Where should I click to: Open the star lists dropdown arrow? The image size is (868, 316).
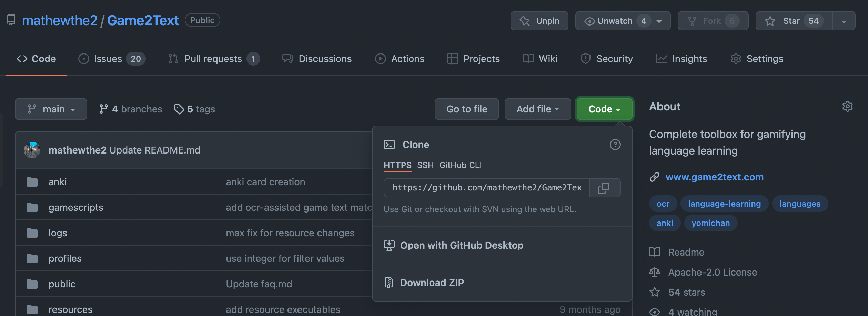pos(844,21)
